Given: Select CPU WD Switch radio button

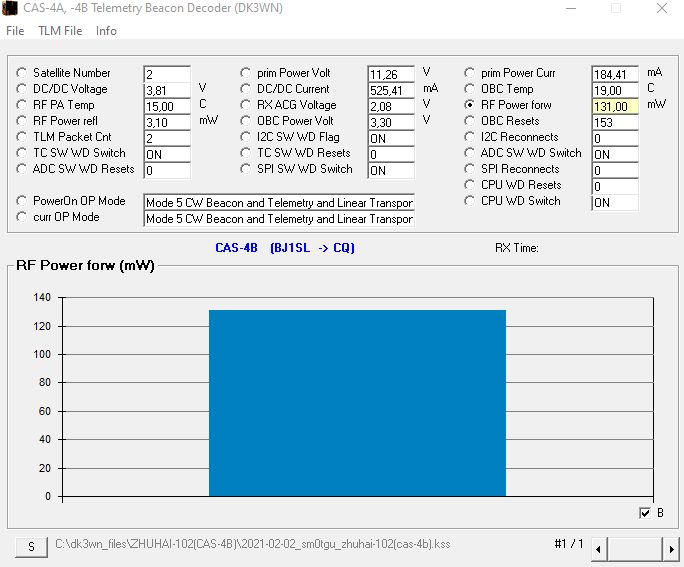Looking at the screenshot, I should point(469,201).
